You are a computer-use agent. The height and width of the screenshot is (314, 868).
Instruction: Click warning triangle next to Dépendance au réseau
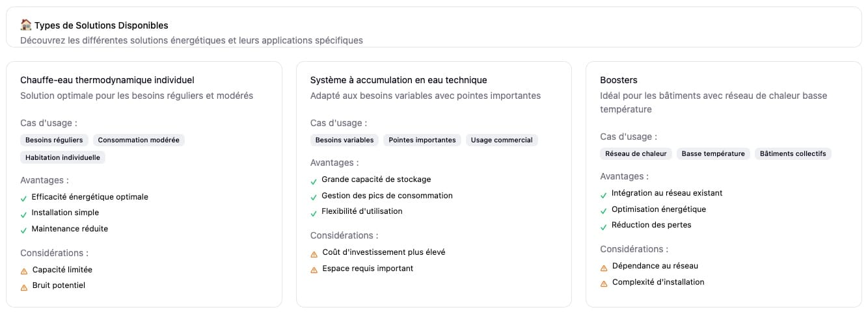pos(604,267)
